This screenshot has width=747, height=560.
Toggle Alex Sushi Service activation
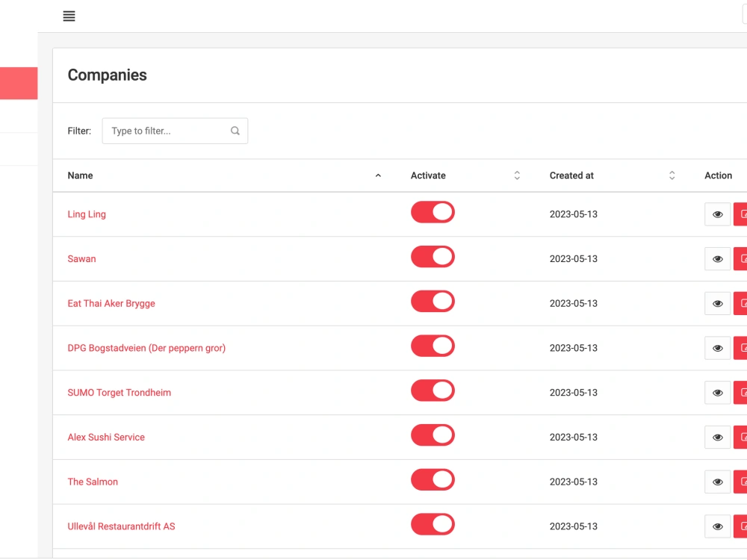(x=433, y=435)
